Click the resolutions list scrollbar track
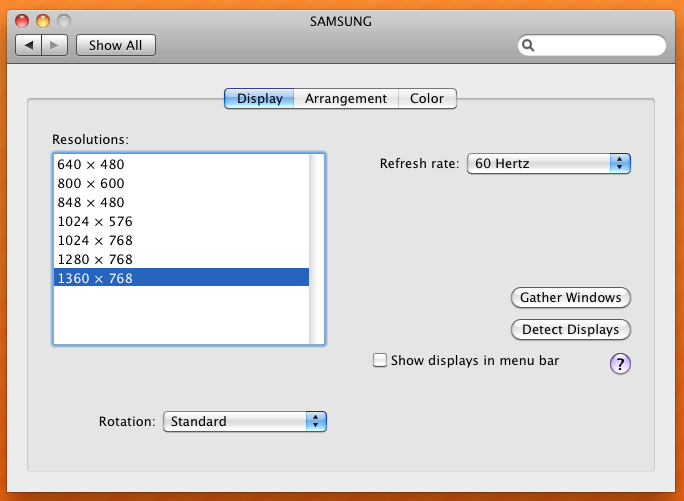The width and height of the screenshot is (684, 501). pyautogui.click(x=316, y=249)
